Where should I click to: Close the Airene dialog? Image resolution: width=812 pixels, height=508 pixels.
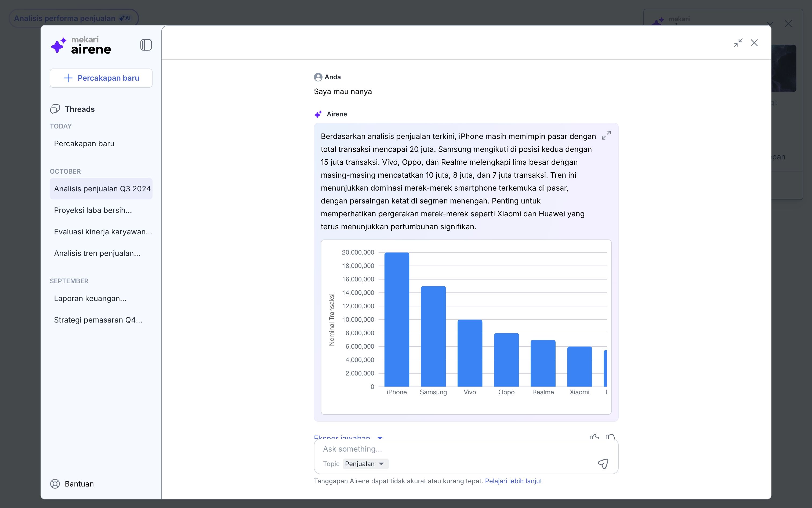[754, 43]
